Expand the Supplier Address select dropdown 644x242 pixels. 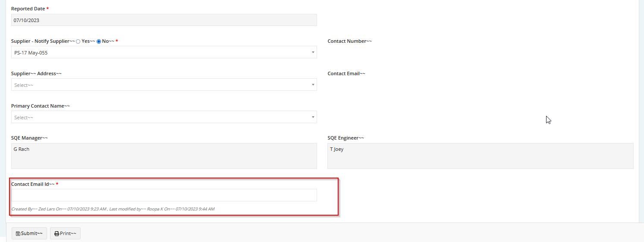(x=164, y=85)
